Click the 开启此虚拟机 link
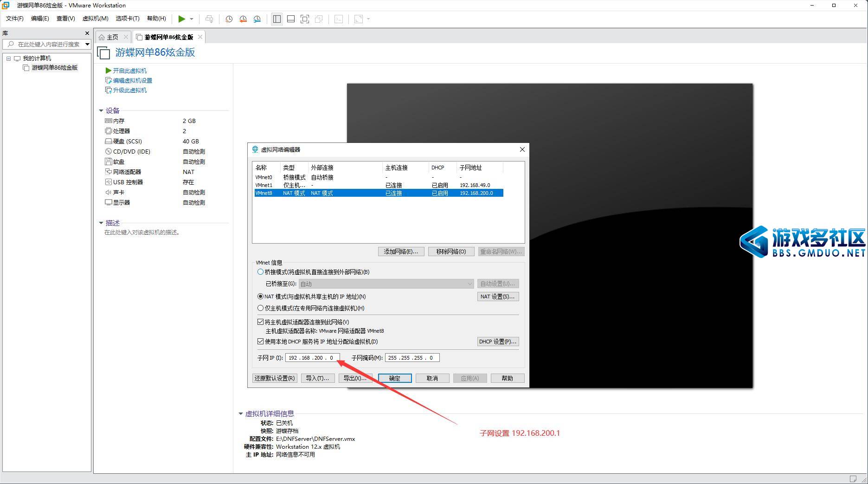The width and height of the screenshot is (868, 484). pyautogui.click(x=129, y=71)
